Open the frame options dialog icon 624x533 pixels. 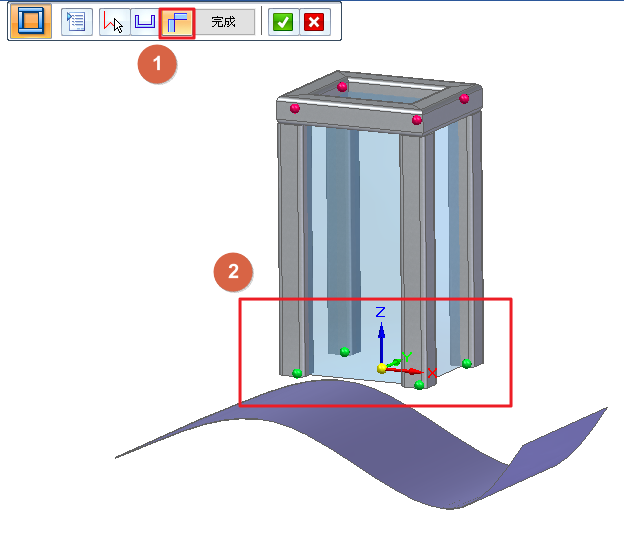click(x=77, y=22)
